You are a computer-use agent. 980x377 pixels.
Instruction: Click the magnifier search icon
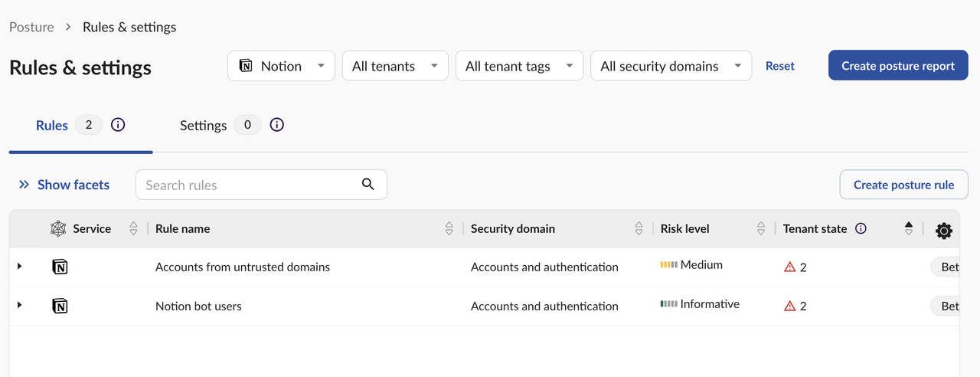[367, 184]
